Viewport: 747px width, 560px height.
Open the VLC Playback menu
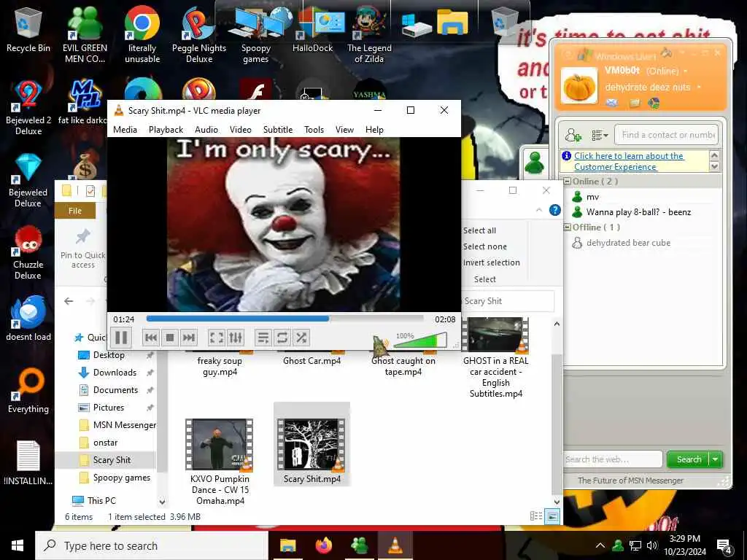(x=166, y=130)
